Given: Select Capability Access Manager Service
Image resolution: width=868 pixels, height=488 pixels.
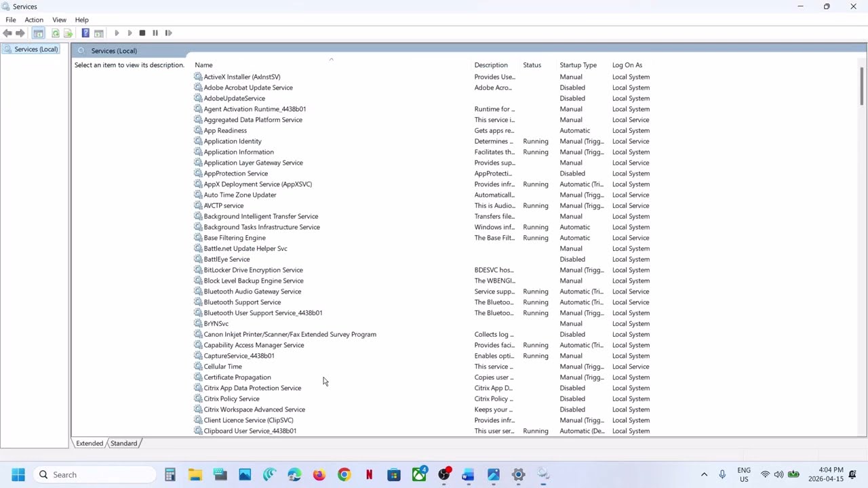Looking at the screenshot, I should click(254, 345).
